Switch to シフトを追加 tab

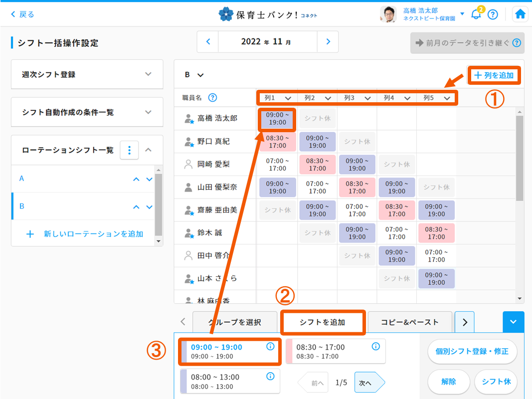point(323,322)
